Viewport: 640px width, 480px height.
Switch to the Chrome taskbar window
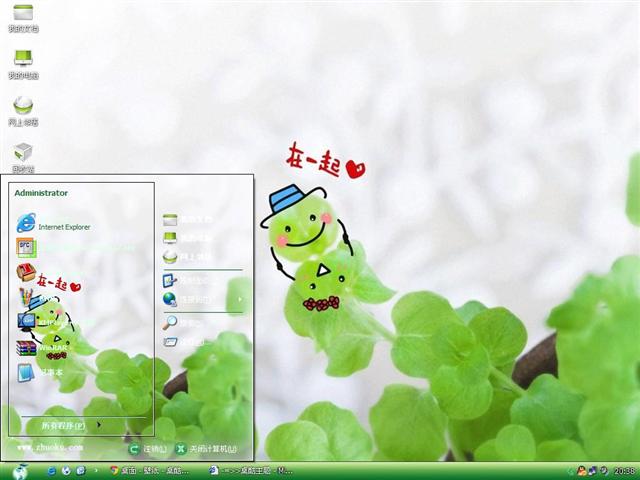pos(150,471)
